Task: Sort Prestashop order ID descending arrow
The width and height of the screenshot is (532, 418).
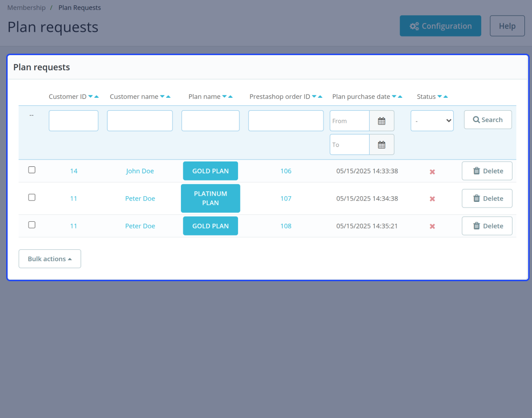Action: click(x=314, y=97)
